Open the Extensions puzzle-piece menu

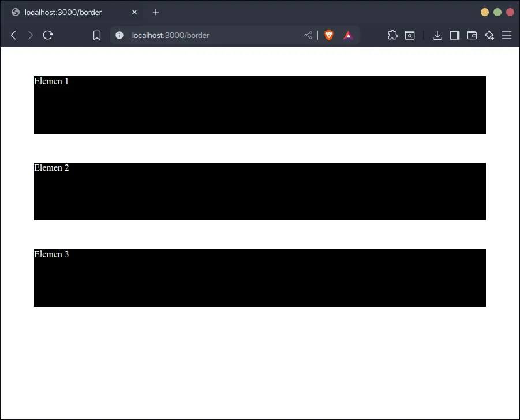pos(392,35)
